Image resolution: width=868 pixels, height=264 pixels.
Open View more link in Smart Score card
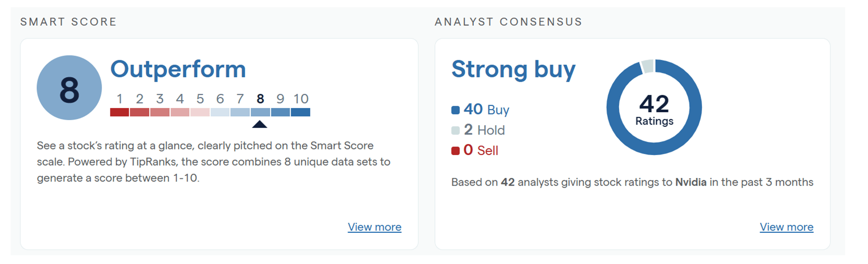[375, 227]
